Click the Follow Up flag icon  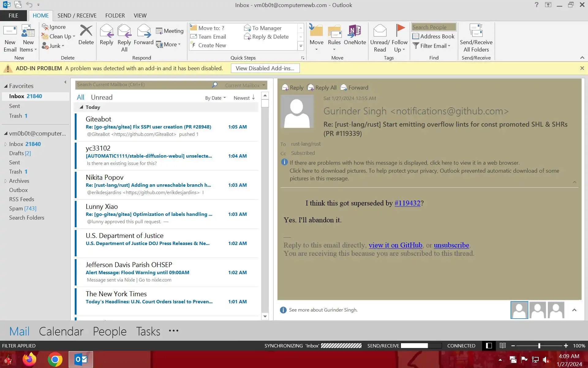pos(400,30)
